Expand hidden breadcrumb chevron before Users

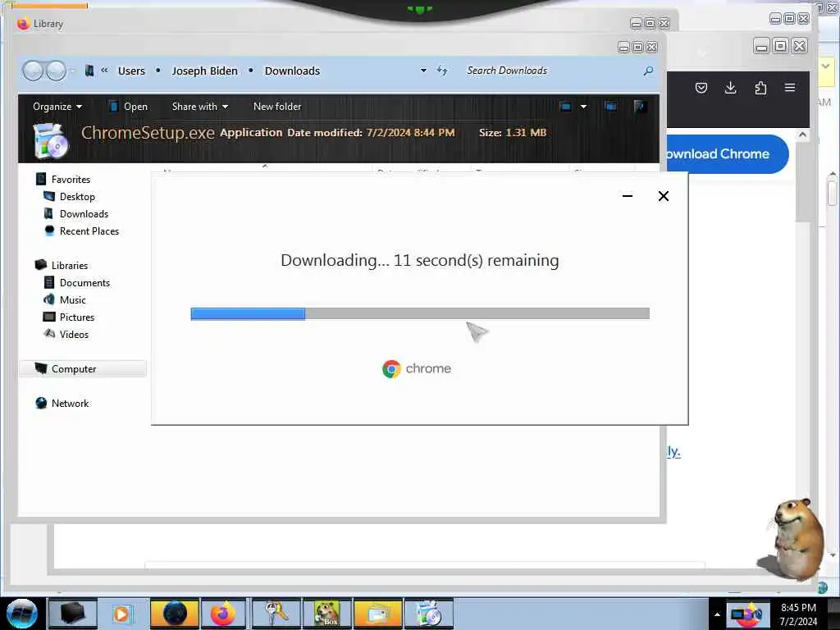104,71
